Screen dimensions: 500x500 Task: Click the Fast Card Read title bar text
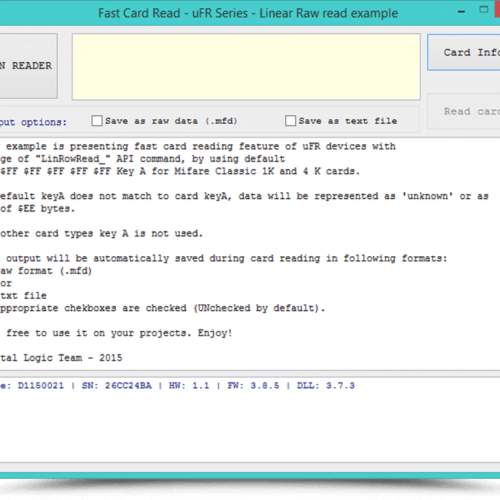248,13
